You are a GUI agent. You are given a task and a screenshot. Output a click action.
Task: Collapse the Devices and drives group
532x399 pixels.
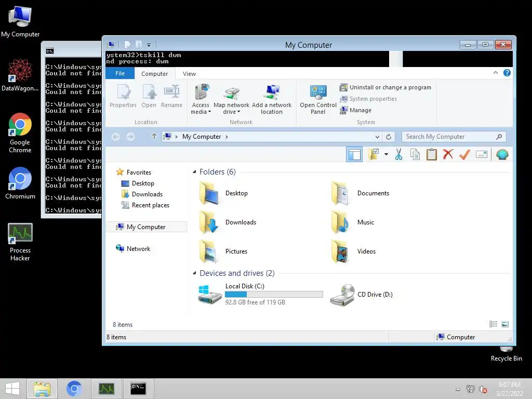pyautogui.click(x=194, y=273)
